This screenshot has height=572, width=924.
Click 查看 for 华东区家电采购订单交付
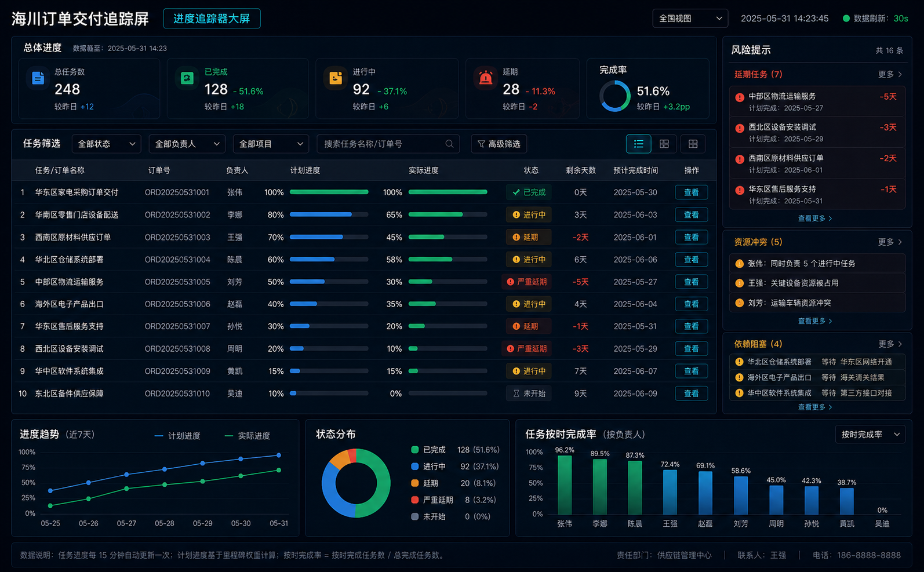click(691, 192)
